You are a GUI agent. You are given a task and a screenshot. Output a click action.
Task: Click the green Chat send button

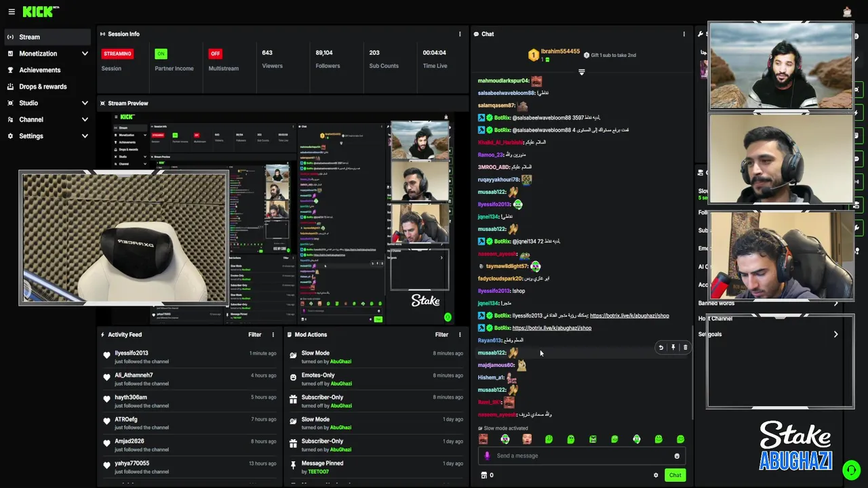pyautogui.click(x=675, y=475)
